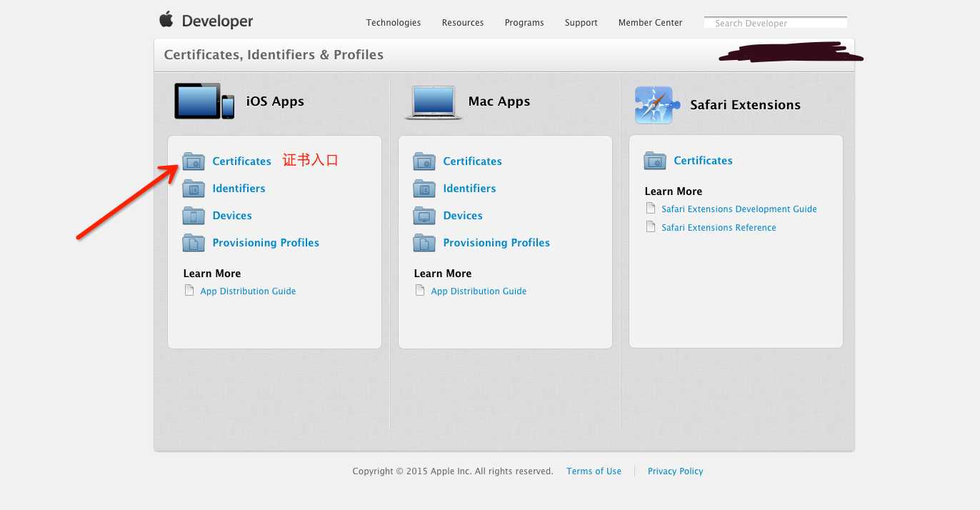Open Safari Extensions Development Guide link
This screenshot has width=980, height=510.
[x=739, y=209]
